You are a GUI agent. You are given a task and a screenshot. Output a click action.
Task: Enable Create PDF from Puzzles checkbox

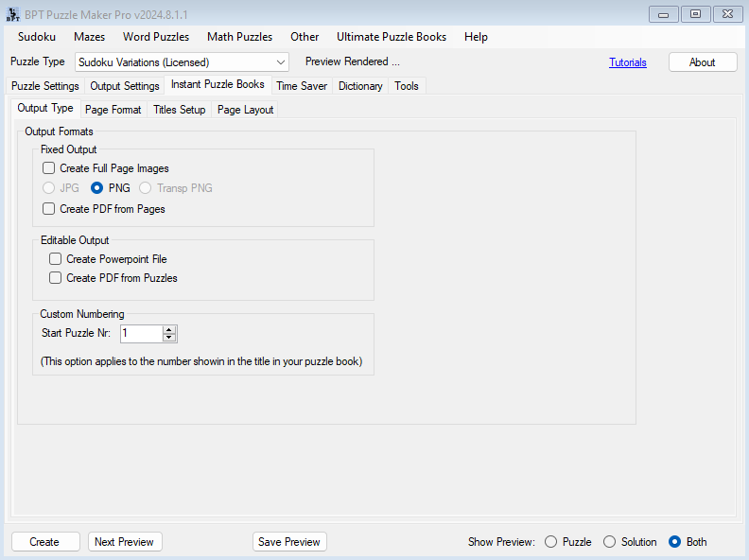56,278
